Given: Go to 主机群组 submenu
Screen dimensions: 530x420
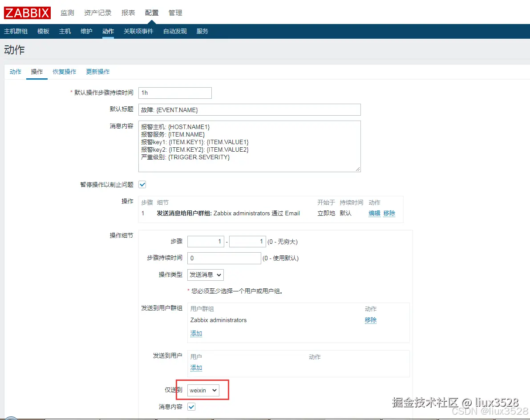Looking at the screenshot, I should click(x=16, y=31).
